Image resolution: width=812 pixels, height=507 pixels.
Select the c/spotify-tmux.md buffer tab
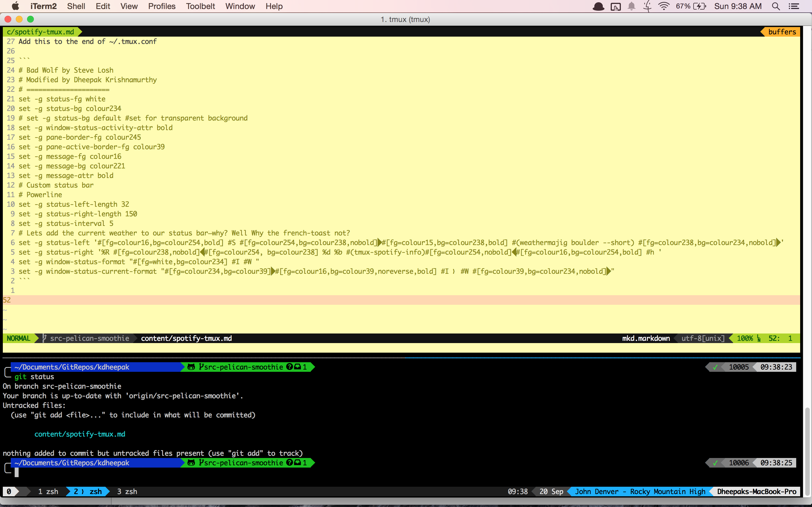coord(40,32)
